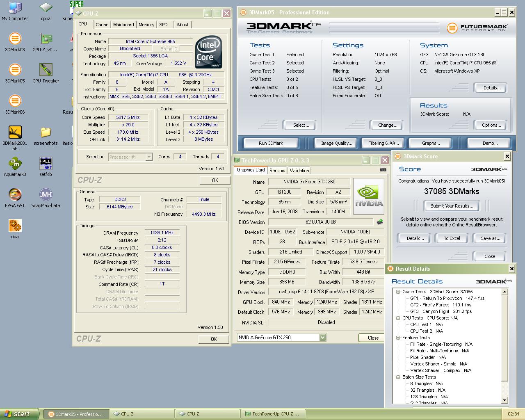
Task: Open the screenshots folder on desktop
Action: point(46,136)
